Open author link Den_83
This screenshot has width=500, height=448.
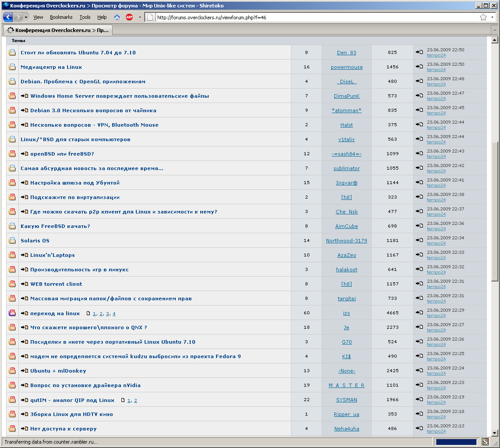[347, 53]
